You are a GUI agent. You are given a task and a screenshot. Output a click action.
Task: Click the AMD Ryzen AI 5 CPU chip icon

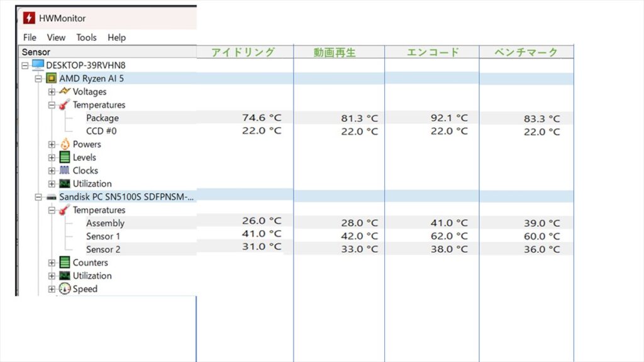tap(52, 78)
